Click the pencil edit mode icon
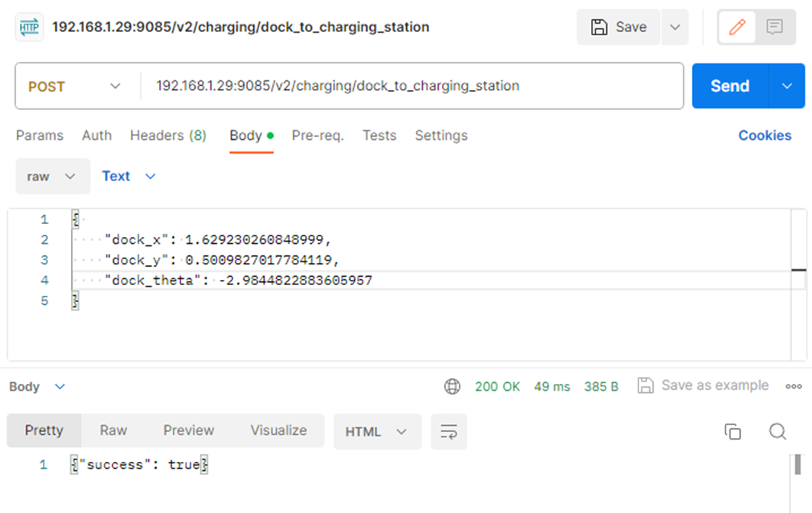The height and width of the screenshot is (513, 812). pyautogui.click(x=737, y=28)
